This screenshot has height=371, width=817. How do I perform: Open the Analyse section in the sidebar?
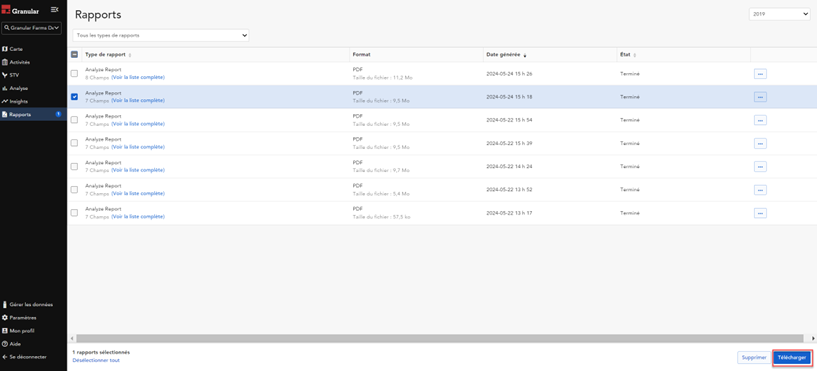15,88
